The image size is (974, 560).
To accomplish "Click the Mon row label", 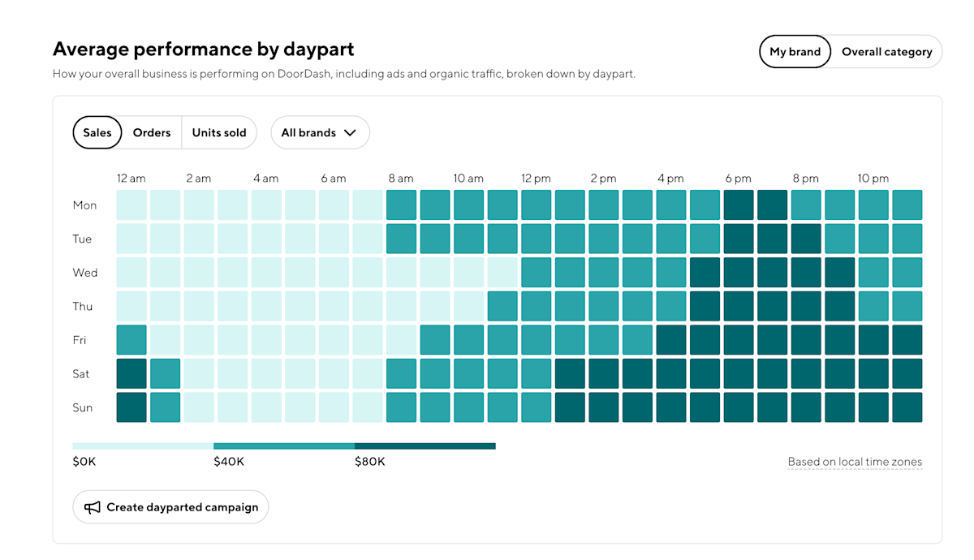I will [85, 205].
